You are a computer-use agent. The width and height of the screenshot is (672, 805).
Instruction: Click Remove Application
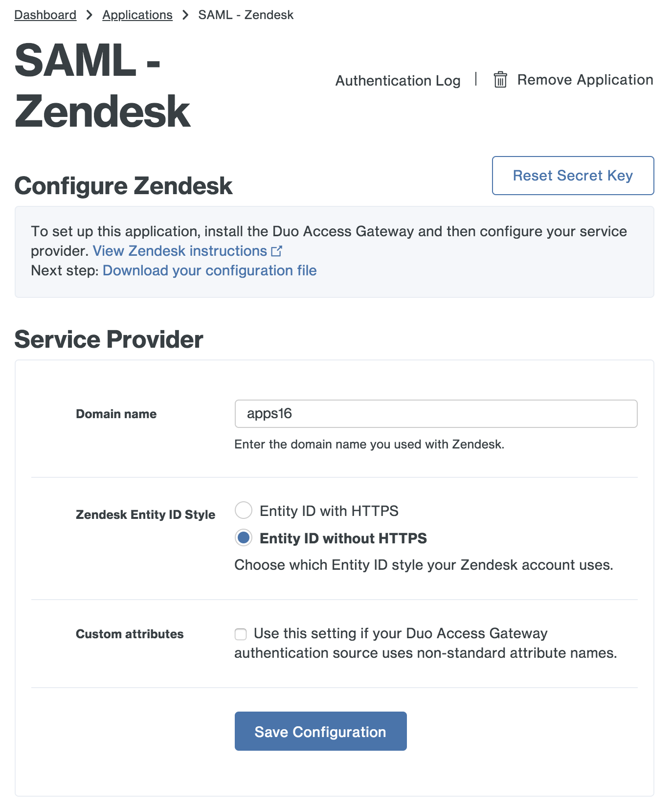click(585, 79)
